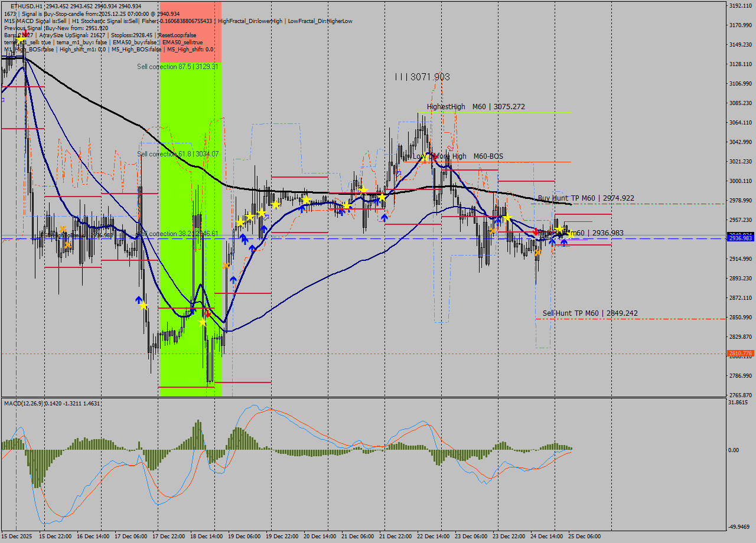Screen dimensions: 756x543
Task: Select the orange asterisk marker near 23 Dec 22:00
Action: click(x=492, y=230)
